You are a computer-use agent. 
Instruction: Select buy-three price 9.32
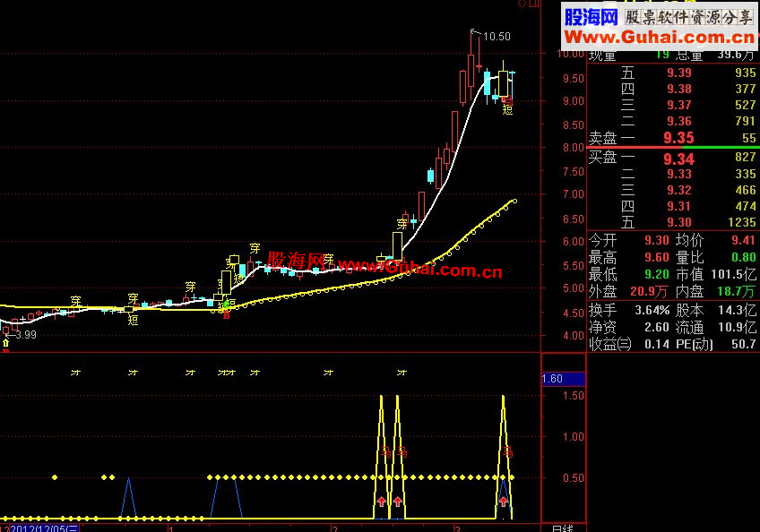point(679,190)
